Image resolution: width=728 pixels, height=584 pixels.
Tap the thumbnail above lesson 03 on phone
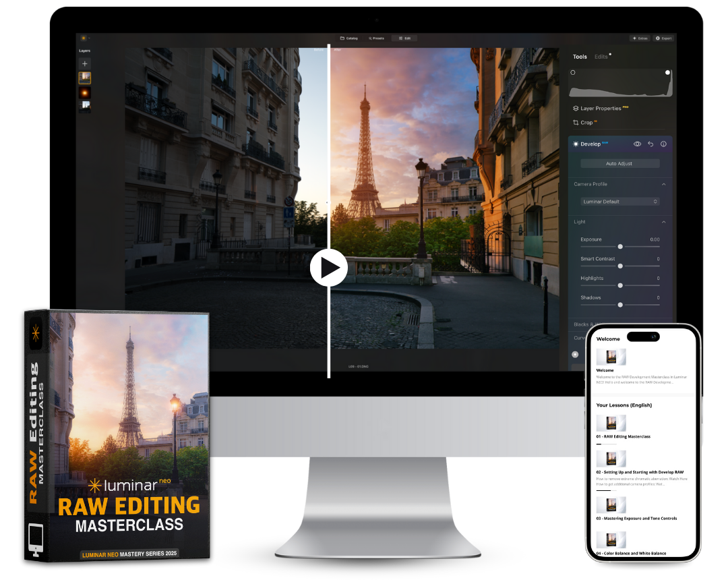pyautogui.click(x=611, y=505)
